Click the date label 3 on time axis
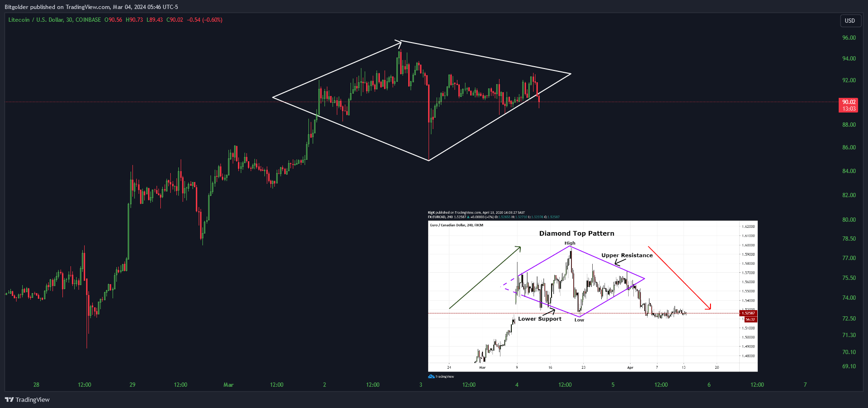 coord(421,385)
